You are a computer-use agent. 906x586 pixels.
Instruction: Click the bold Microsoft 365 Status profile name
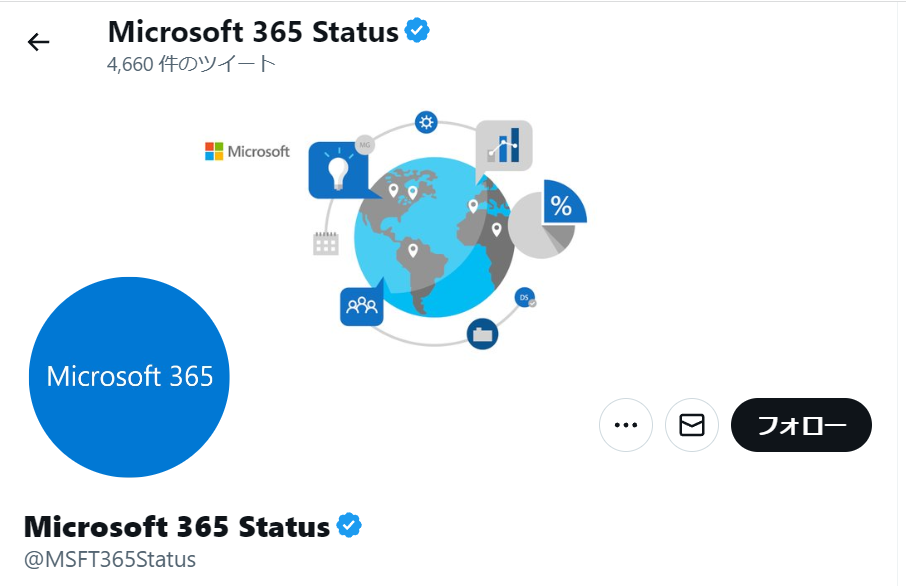(177, 526)
